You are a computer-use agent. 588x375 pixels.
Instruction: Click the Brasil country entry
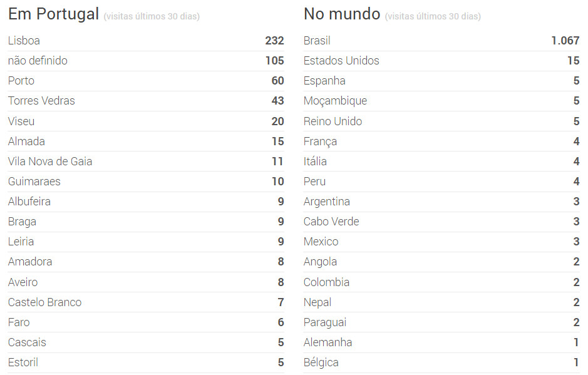(317, 41)
